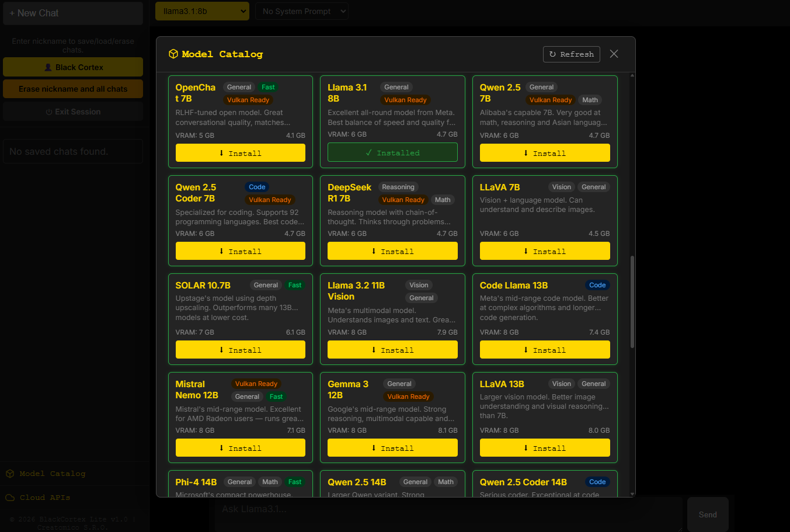Viewport: 790px width, 532px height.
Task: Click the Vision tag on Llama 3.2 11B Vision
Action: pyautogui.click(x=419, y=285)
